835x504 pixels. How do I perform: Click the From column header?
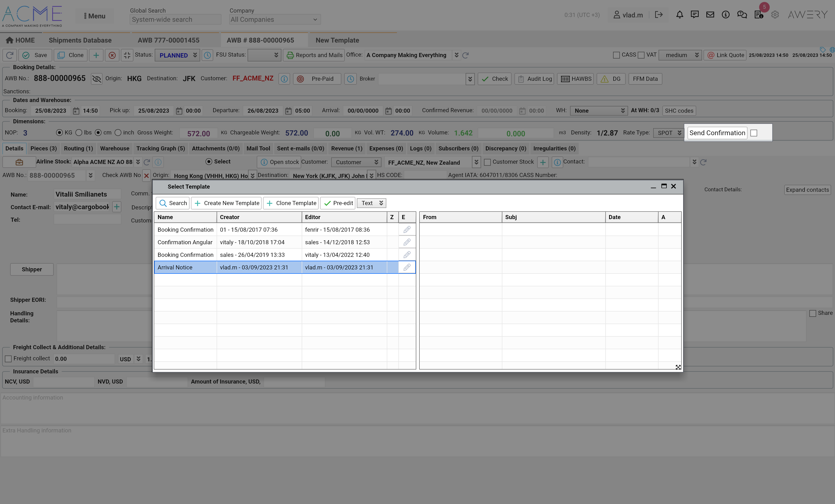point(460,217)
